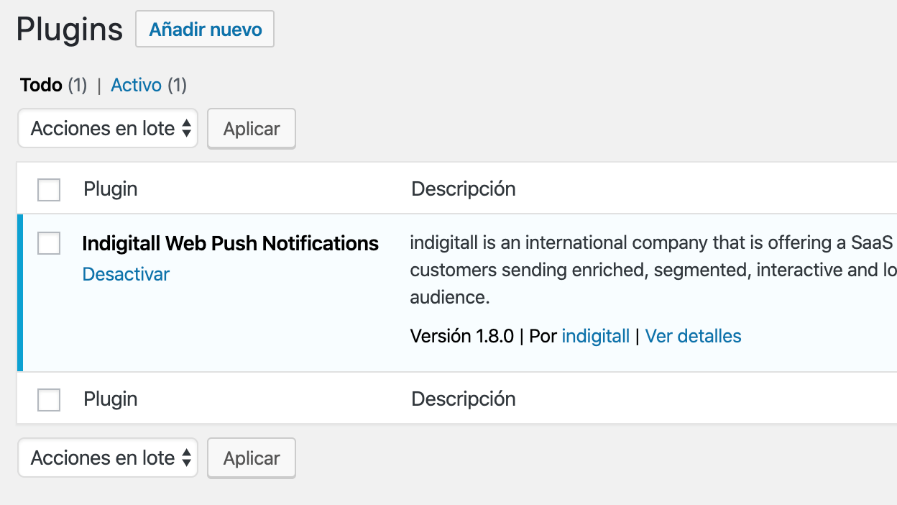Tick the select-all checkbox in table header
The height and width of the screenshot is (505, 897).
click(49, 189)
